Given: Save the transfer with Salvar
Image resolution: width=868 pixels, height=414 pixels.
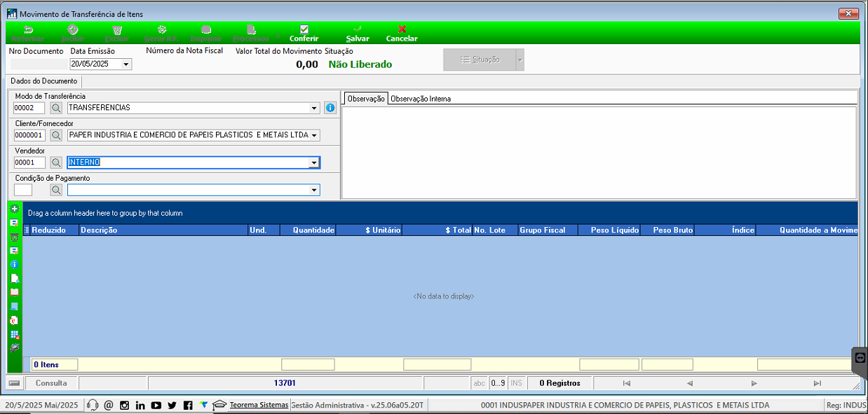Looking at the screenshot, I should (x=358, y=34).
